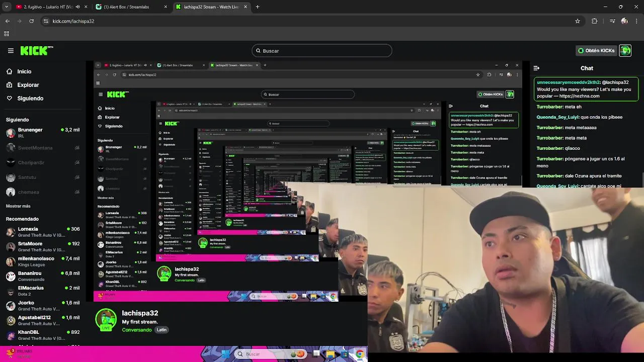Open Bananirou's Conversando stream

(x=43, y=276)
